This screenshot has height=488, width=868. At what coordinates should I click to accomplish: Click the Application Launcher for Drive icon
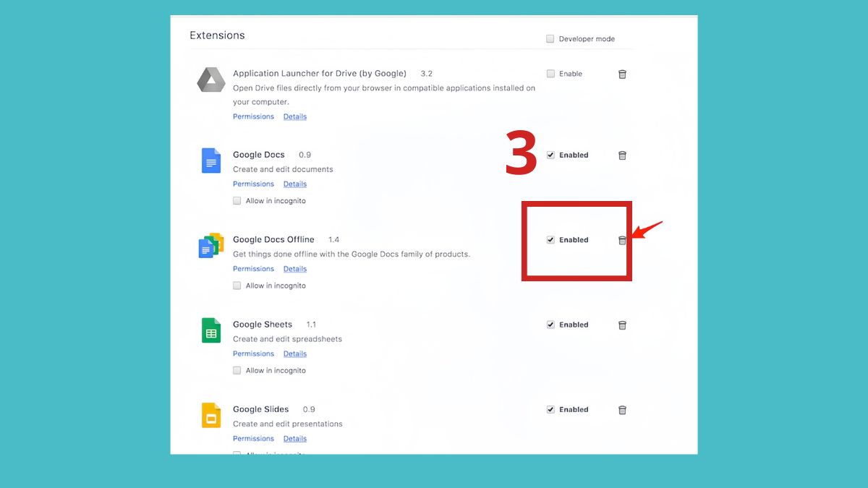(211, 80)
